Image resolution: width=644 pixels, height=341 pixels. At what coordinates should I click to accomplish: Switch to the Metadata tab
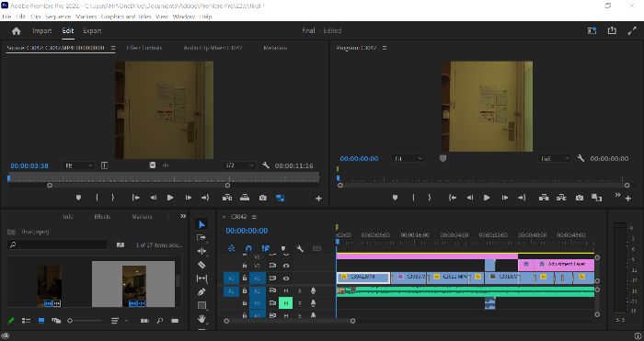[x=275, y=48]
